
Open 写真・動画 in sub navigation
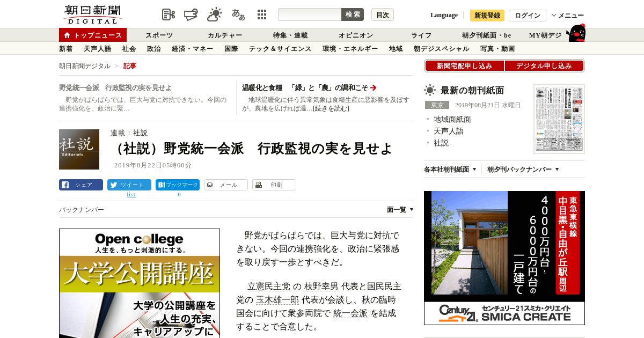tap(497, 49)
